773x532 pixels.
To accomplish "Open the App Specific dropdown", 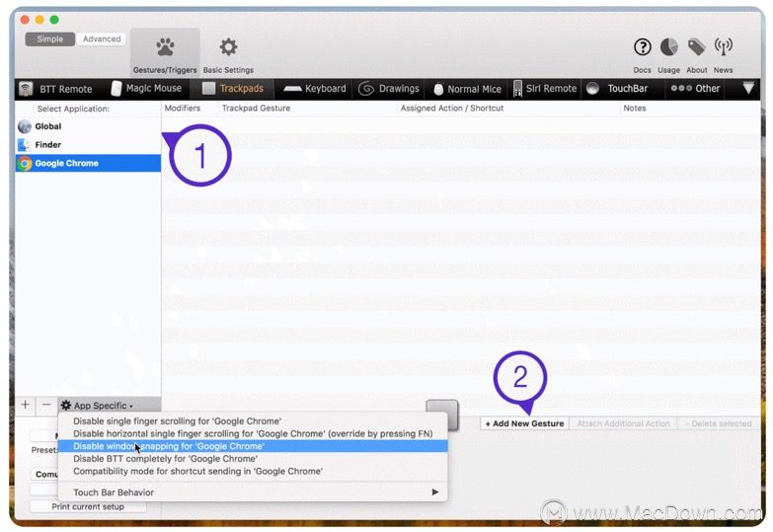I will (109, 406).
